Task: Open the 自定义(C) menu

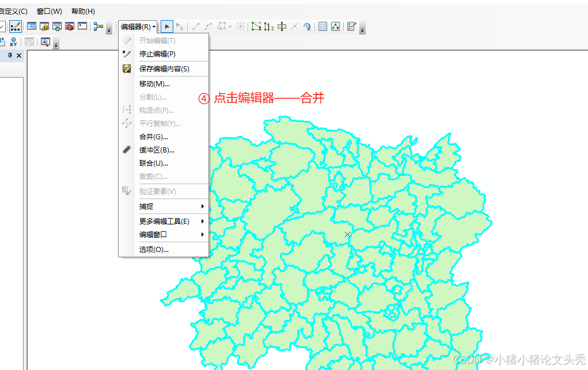Action: click(x=13, y=12)
